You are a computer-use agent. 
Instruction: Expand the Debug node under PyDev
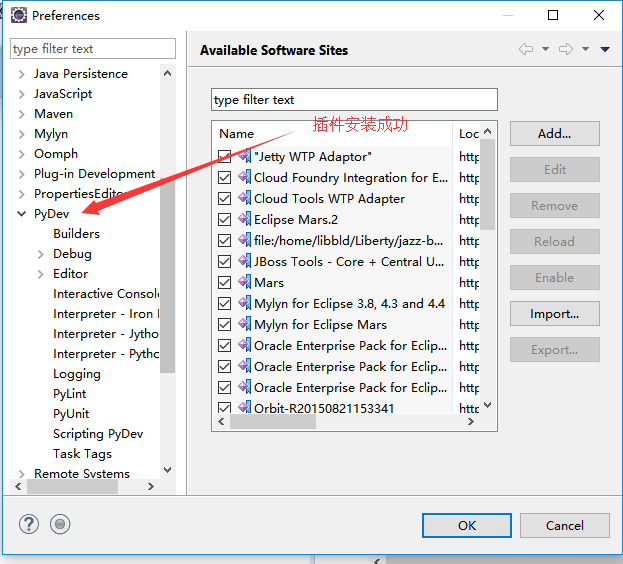tap(41, 254)
